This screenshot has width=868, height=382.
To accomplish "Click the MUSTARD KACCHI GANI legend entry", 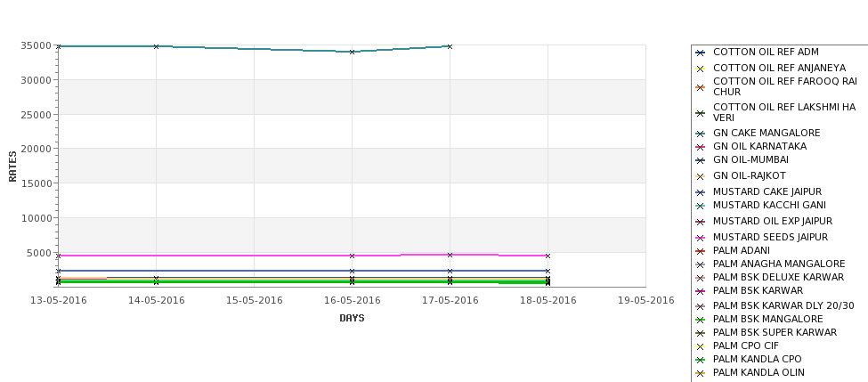I will click(x=760, y=206).
